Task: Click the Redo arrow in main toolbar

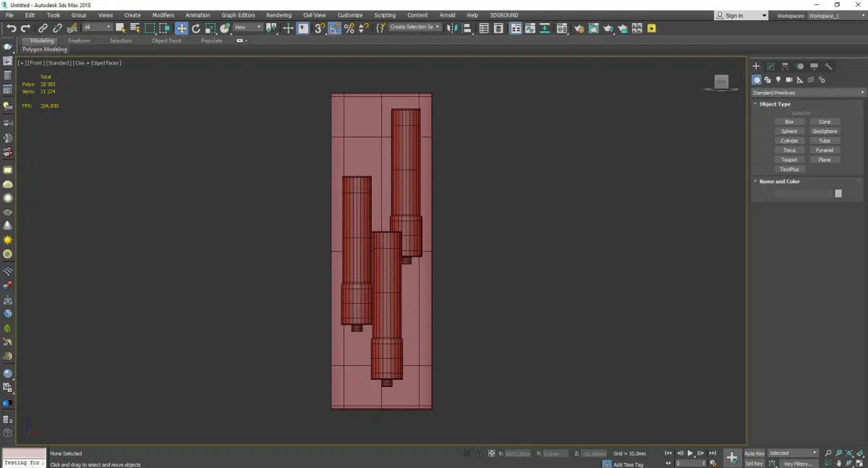Action: click(x=26, y=28)
